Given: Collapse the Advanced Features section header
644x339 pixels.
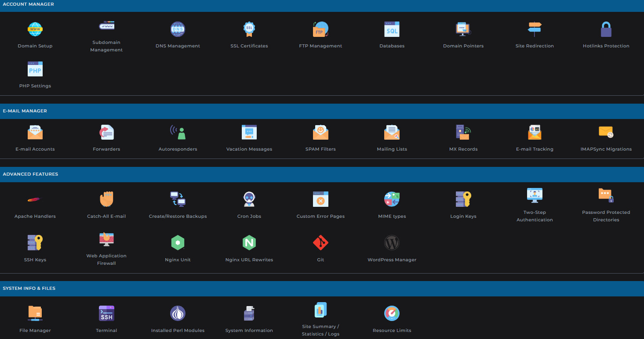Looking at the screenshot, I should [322, 174].
